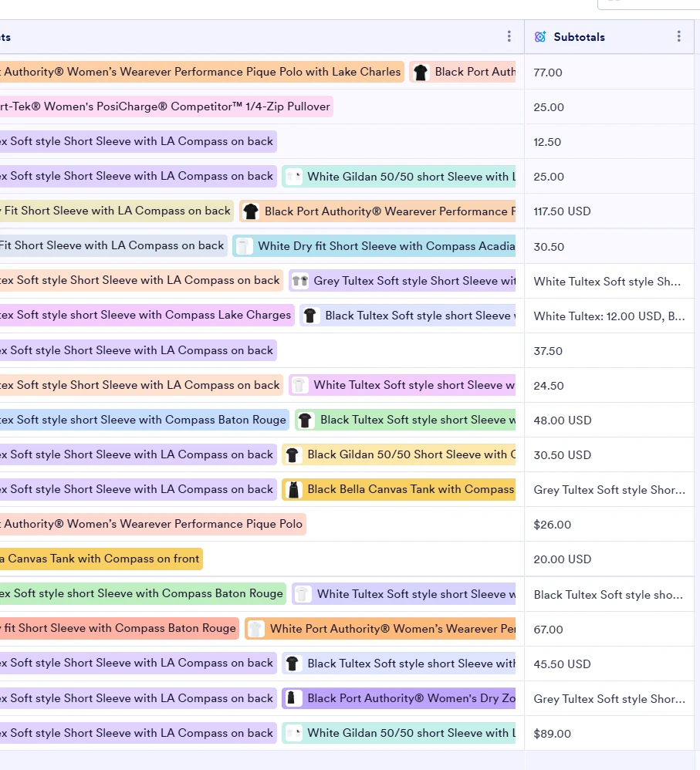The image size is (700, 770).
Task: Open the Black Bella Canvas Tank with Compass tag
Action: 398,490
